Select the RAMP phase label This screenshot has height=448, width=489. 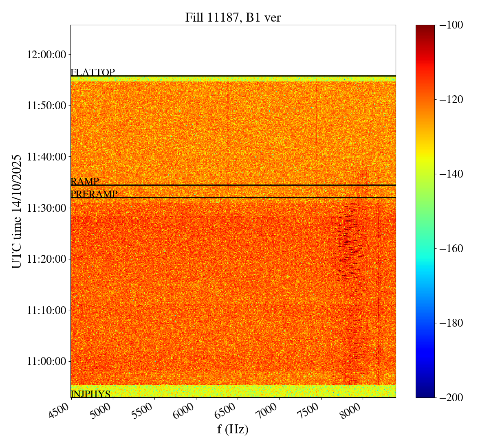[85, 182]
